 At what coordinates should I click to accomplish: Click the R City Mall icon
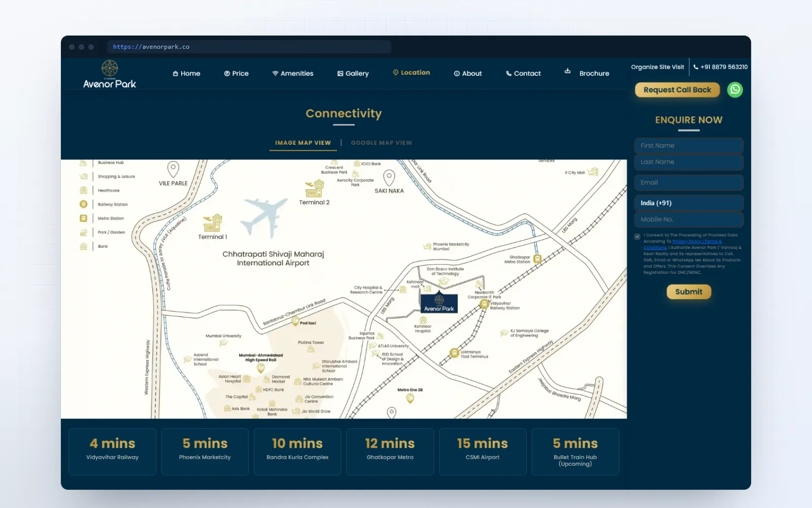(x=593, y=172)
